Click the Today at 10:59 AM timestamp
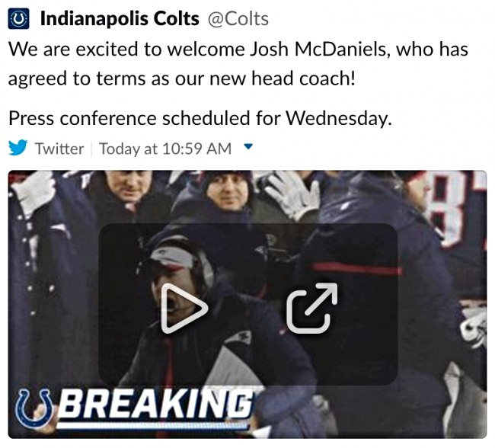495x448 pixels. pos(165,149)
